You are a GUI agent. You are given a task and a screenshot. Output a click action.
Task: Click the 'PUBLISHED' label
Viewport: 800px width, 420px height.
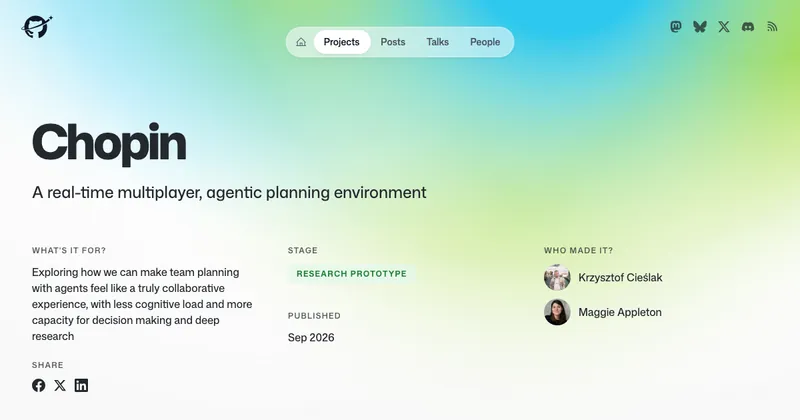pos(314,316)
